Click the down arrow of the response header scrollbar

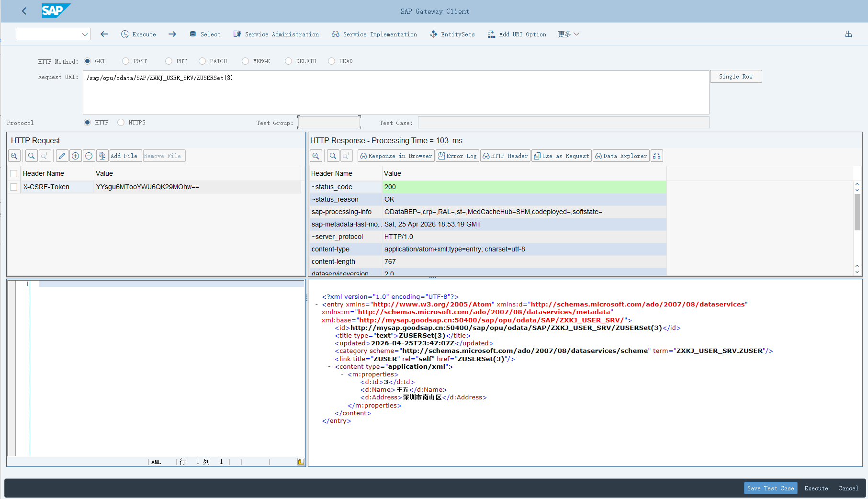coord(857,272)
